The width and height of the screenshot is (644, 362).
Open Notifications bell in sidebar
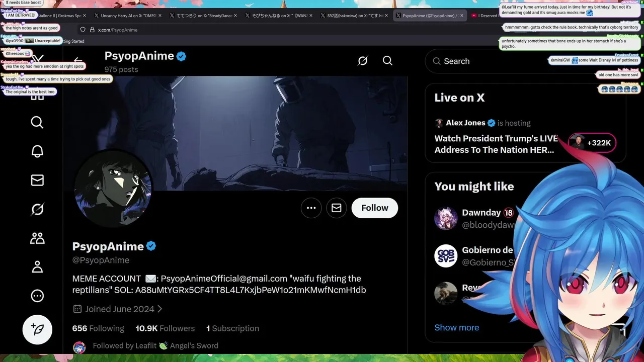(x=37, y=151)
